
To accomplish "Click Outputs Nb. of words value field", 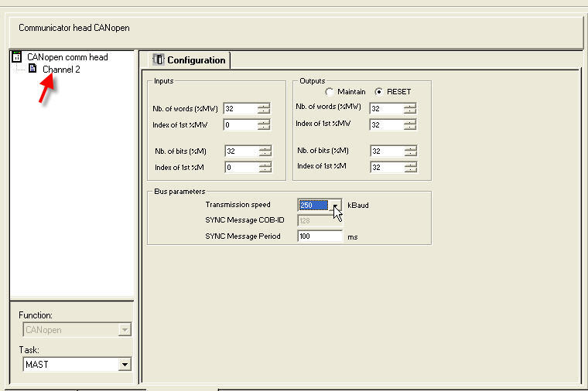I will click(387, 109).
